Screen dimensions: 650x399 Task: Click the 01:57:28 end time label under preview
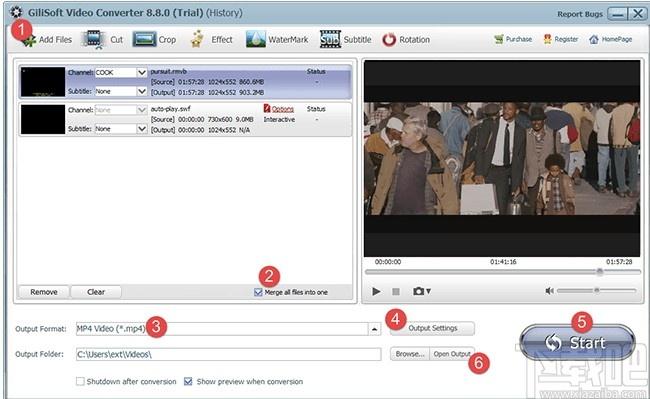tap(619, 262)
